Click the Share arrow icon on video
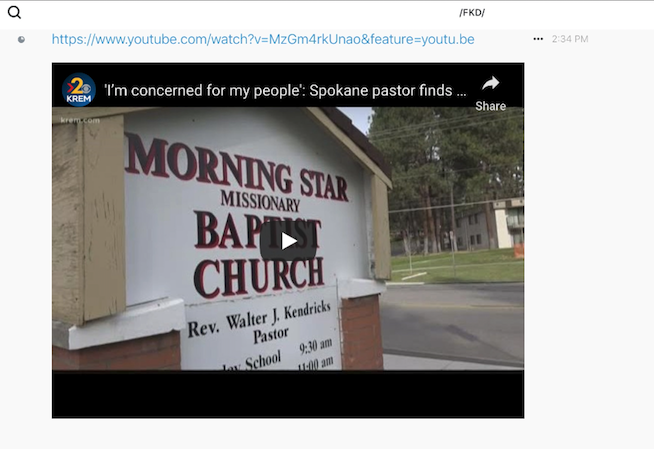 pyautogui.click(x=490, y=83)
